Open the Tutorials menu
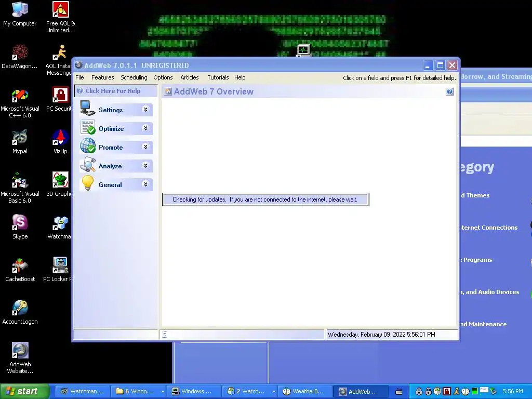Viewport: 532px width, 399px height. (x=218, y=78)
